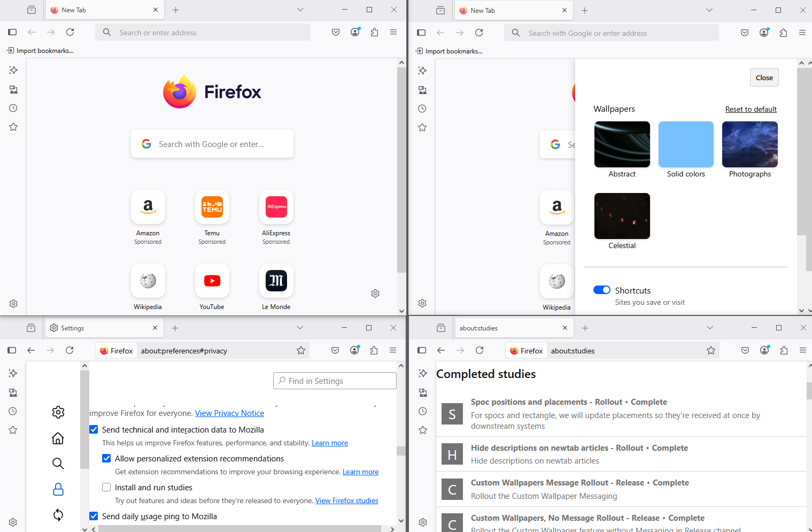Select the Settings tab
Viewport: 812px width, 532px height.
tap(104, 328)
